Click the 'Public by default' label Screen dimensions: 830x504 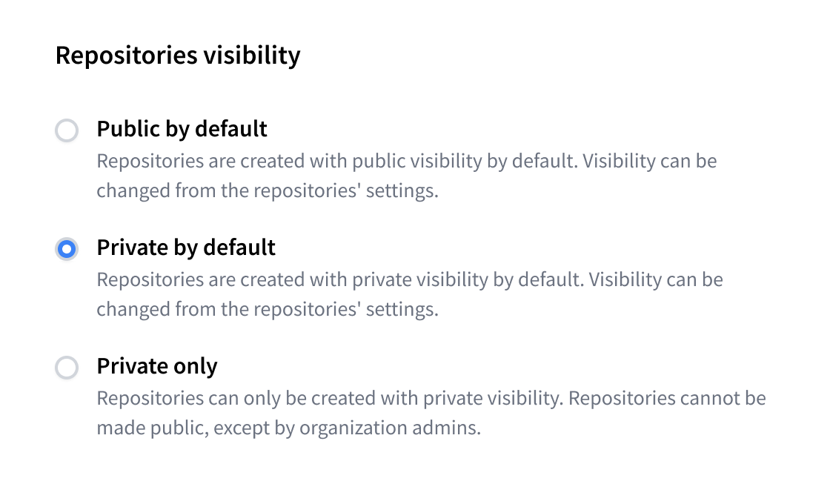tap(182, 129)
